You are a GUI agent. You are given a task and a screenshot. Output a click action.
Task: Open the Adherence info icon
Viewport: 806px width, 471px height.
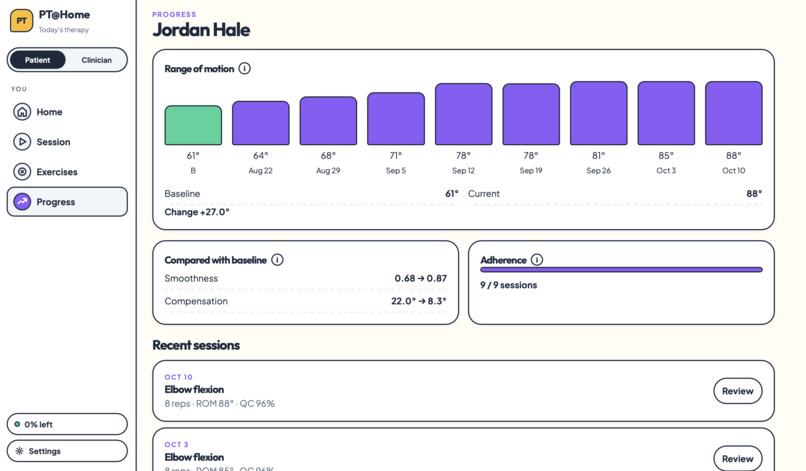pos(537,260)
